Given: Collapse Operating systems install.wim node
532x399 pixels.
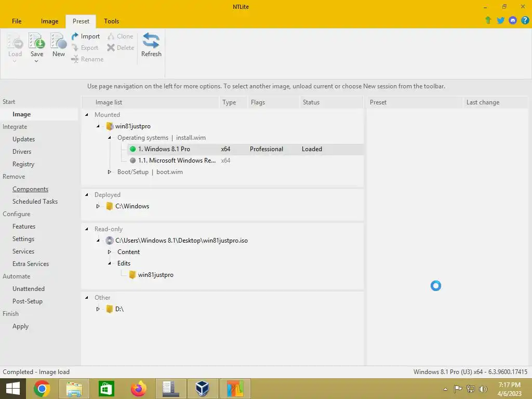Looking at the screenshot, I should 110,138.
